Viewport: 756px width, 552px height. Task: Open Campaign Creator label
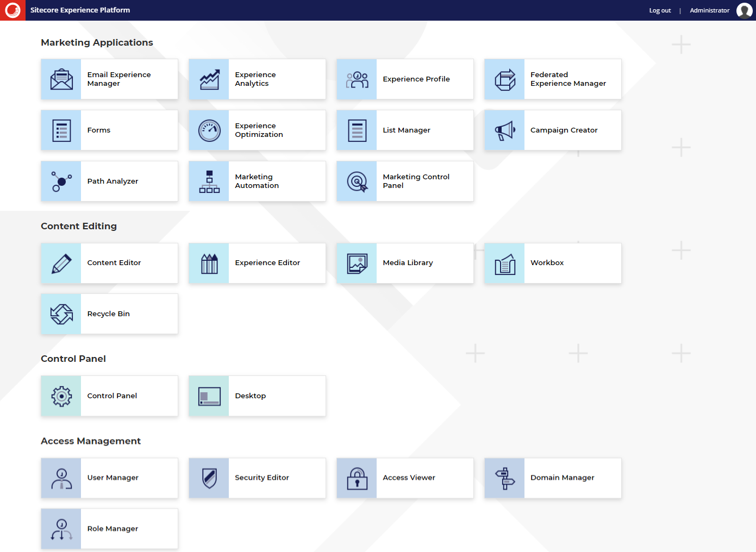pos(564,130)
